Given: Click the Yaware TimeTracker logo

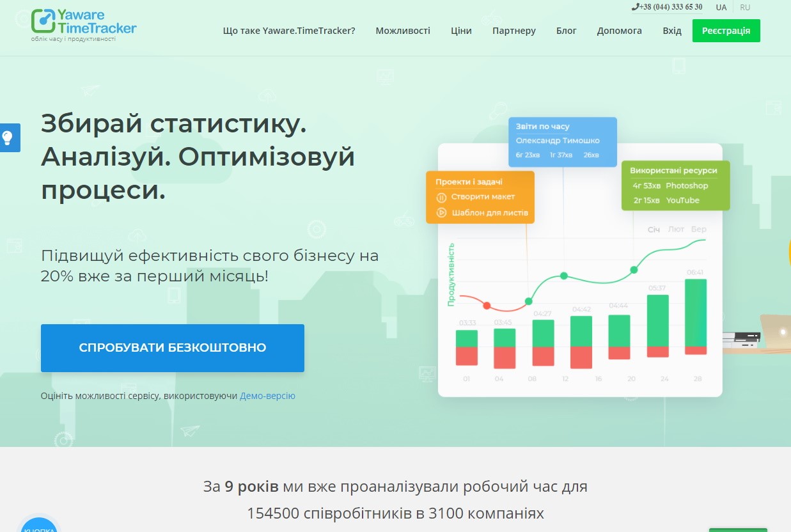Looking at the screenshot, I should 84,20.
